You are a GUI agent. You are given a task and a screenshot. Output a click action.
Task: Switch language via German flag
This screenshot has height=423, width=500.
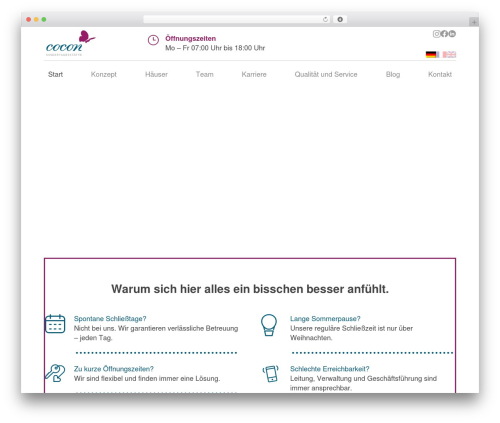pos(432,54)
